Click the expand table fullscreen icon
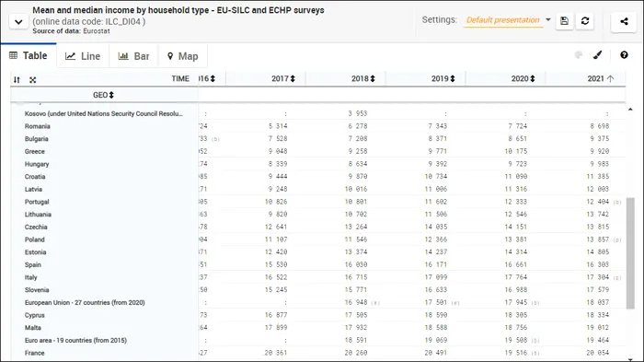 (33, 80)
